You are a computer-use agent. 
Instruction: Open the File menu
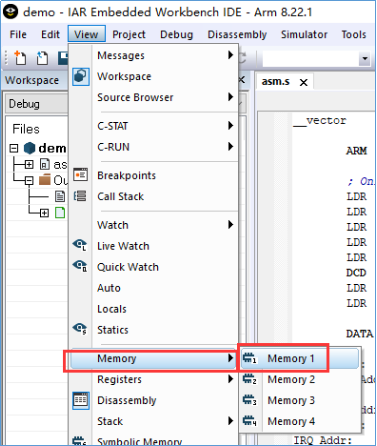point(18,34)
